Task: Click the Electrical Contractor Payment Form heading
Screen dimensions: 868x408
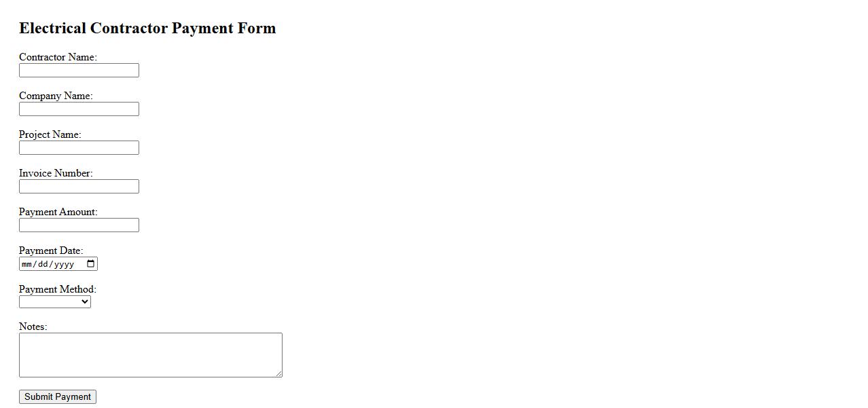Action: [147, 28]
